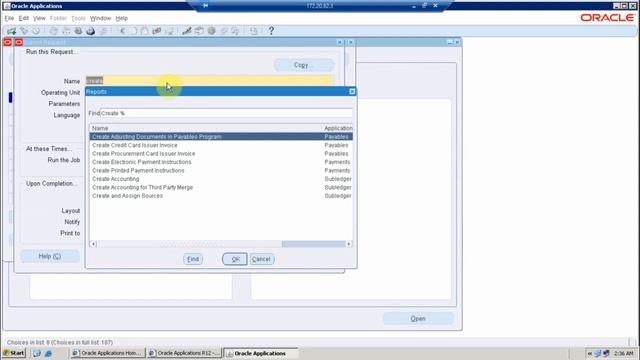Click the Save toolbar icon
640x360 pixels.
(x=53, y=31)
